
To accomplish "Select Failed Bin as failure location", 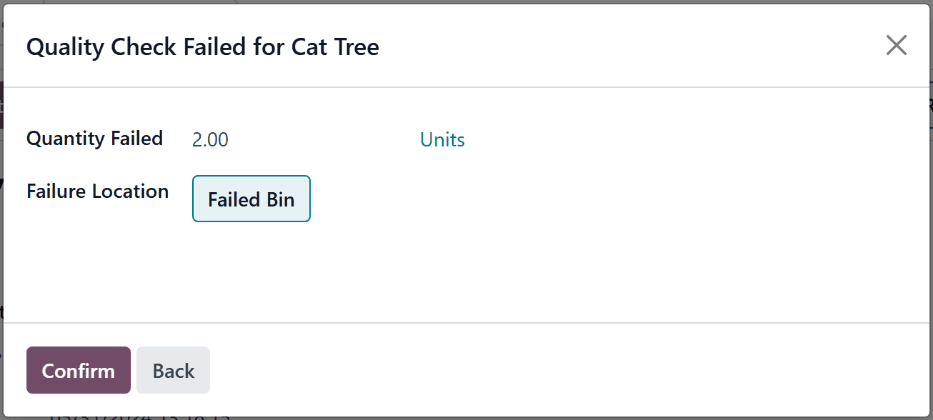I will [x=251, y=199].
